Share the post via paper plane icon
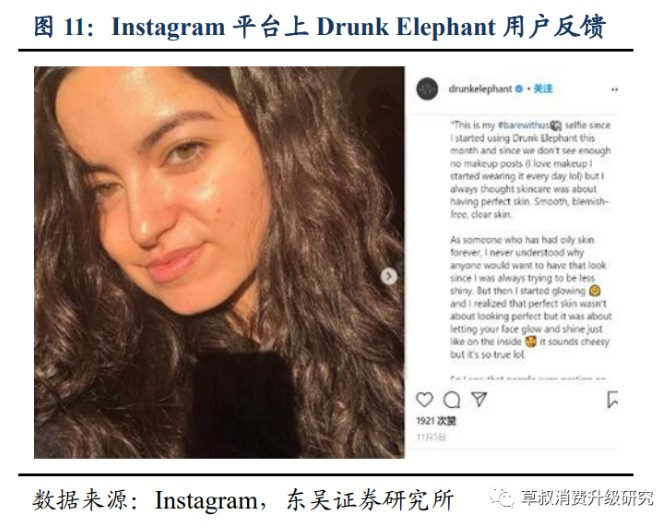669x530 pixels. [479, 399]
